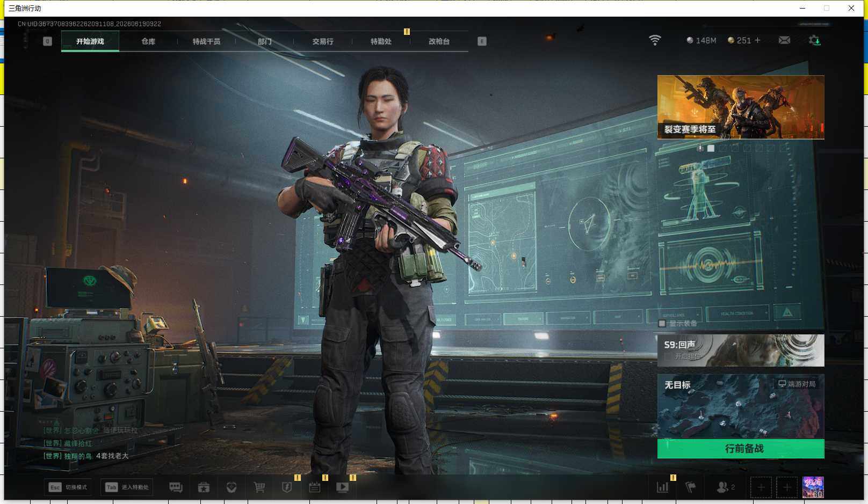Click the Tab 进入特勤处 button

(x=127, y=487)
